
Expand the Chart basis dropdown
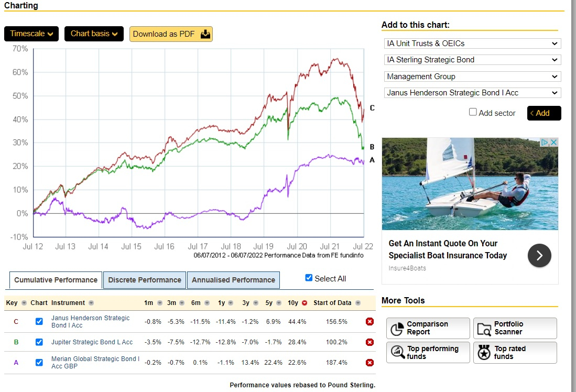94,34
